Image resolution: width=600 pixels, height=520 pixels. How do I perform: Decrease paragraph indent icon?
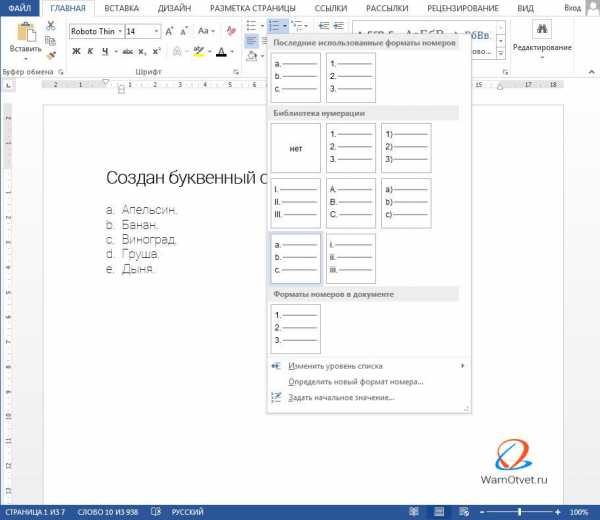tap(324, 26)
